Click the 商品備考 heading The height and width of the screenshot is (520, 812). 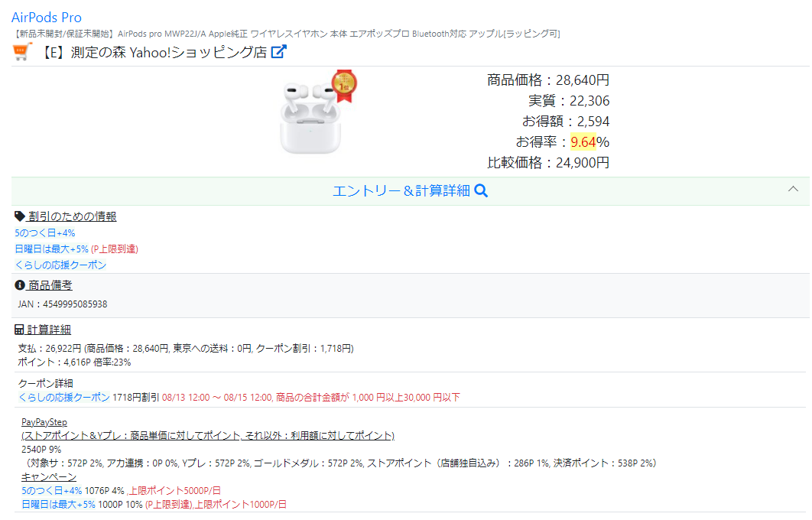(50, 285)
